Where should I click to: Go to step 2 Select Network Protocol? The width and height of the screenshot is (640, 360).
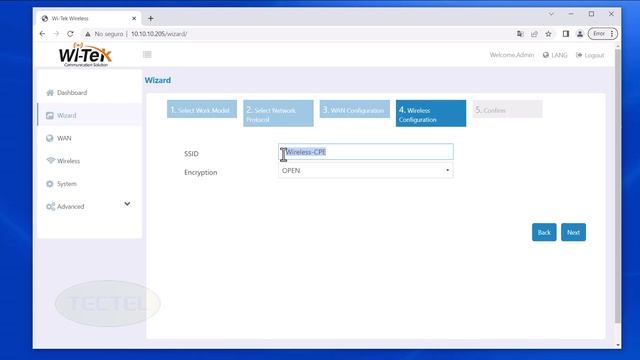(x=278, y=113)
